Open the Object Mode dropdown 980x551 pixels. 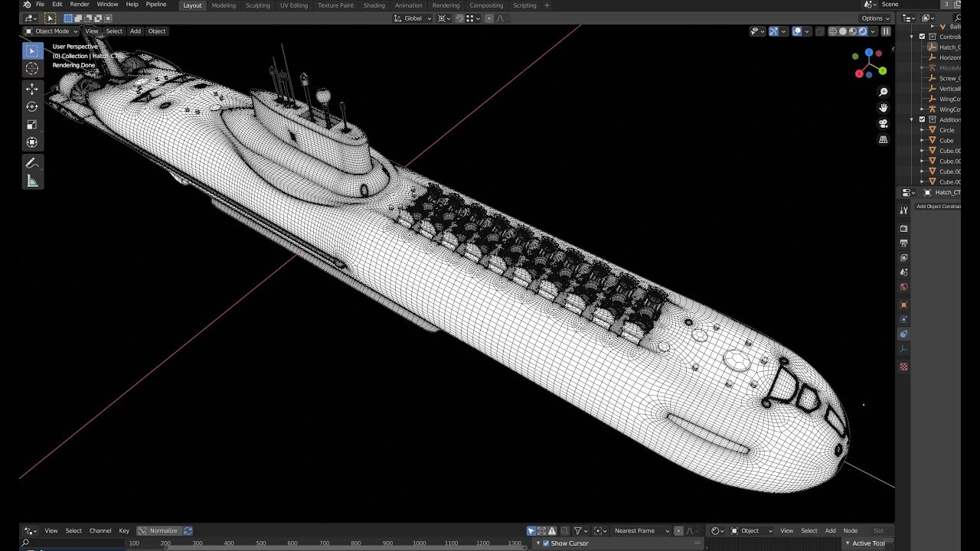coord(51,31)
